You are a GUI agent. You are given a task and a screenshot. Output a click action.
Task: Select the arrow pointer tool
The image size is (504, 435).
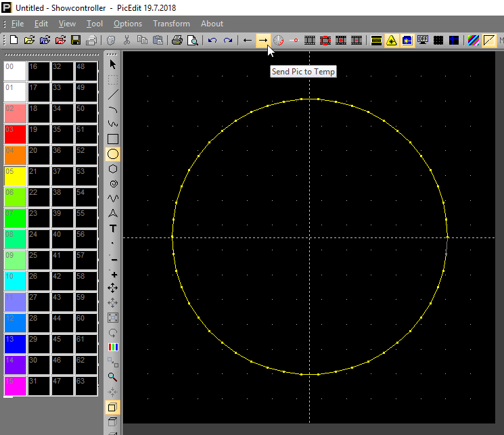113,65
